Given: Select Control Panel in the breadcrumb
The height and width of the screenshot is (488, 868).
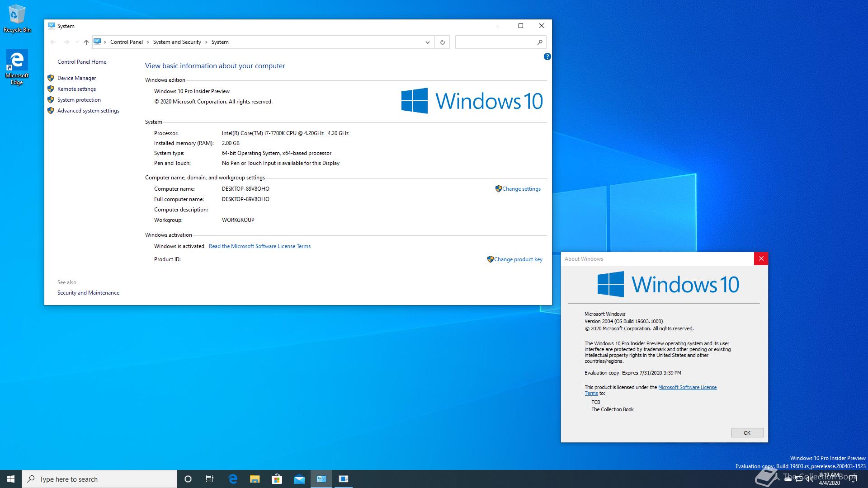Looking at the screenshot, I should coord(127,42).
